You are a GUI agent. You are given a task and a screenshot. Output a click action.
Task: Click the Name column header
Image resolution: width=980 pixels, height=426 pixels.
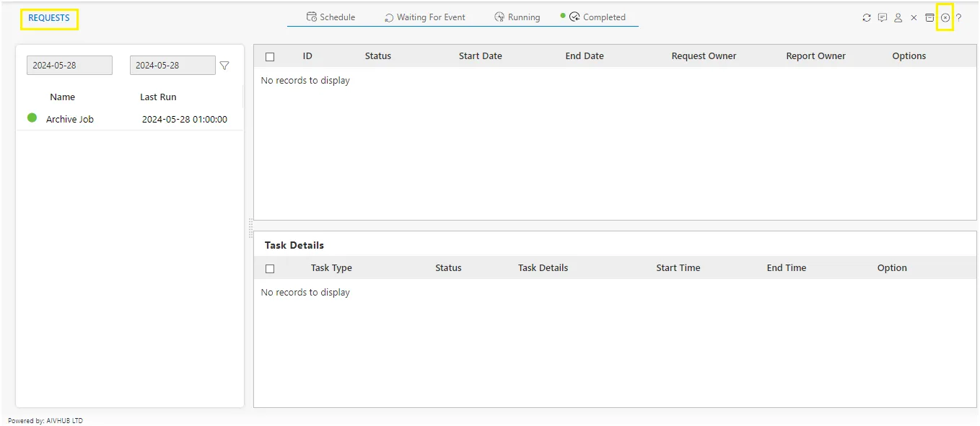63,97
